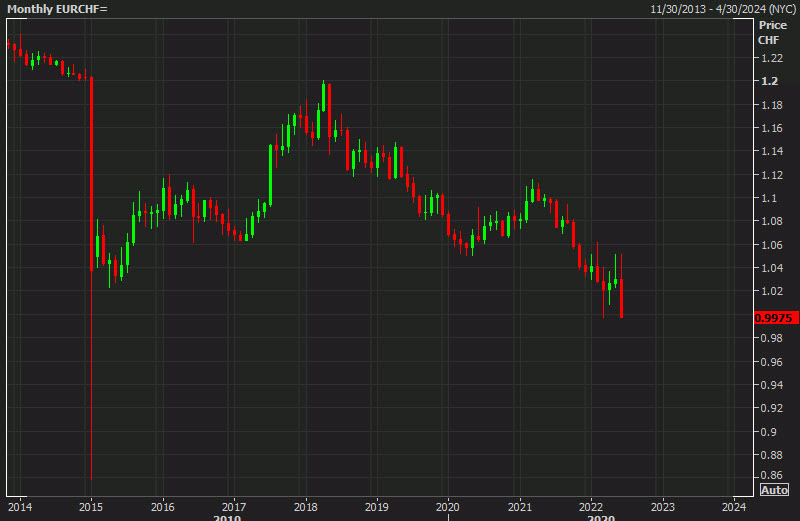Screen dimensions: 800x521
Task: Click the 0.86 price axis label
Action: (771, 475)
